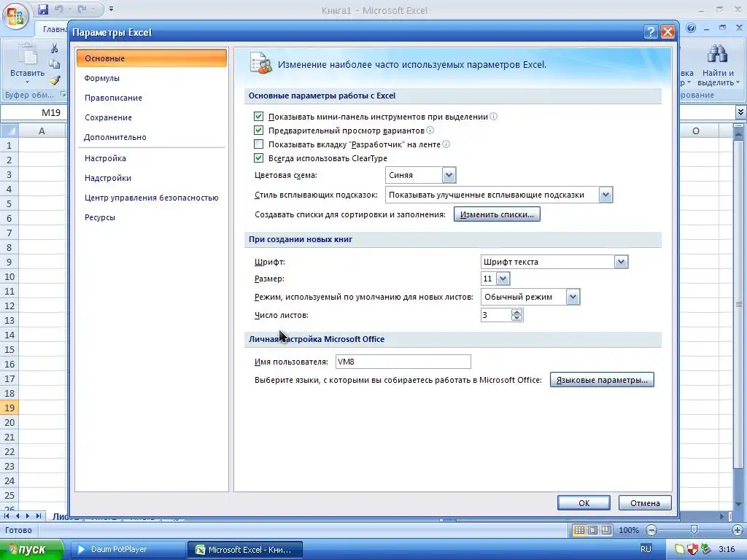Viewport: 747px width, 560px height.
Task: Select the Дополнительно category
Action: click(152, 137)
